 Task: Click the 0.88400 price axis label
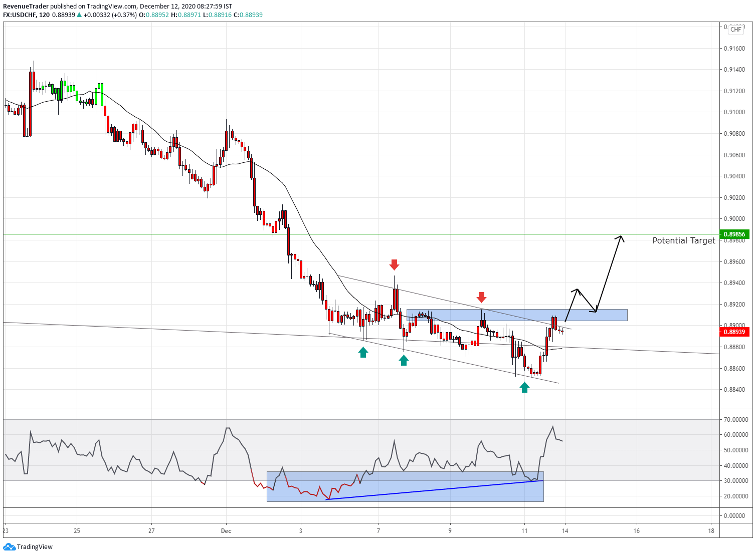(x=734, y=390)
